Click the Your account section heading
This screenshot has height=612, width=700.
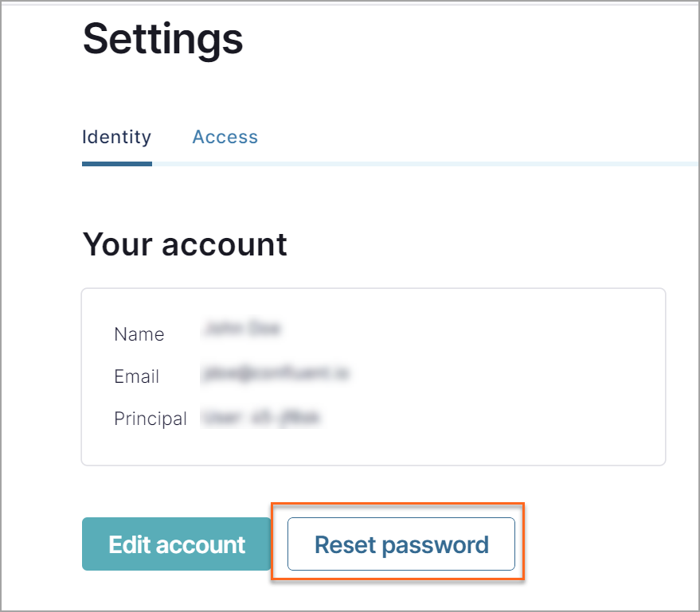(x=185, y=244)
